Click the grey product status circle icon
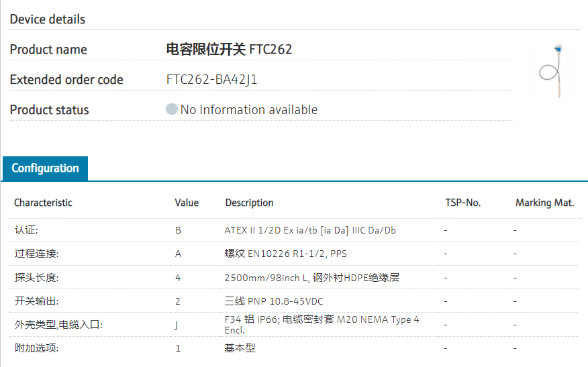This screenshot has width=588, height=367. (172, 109)
